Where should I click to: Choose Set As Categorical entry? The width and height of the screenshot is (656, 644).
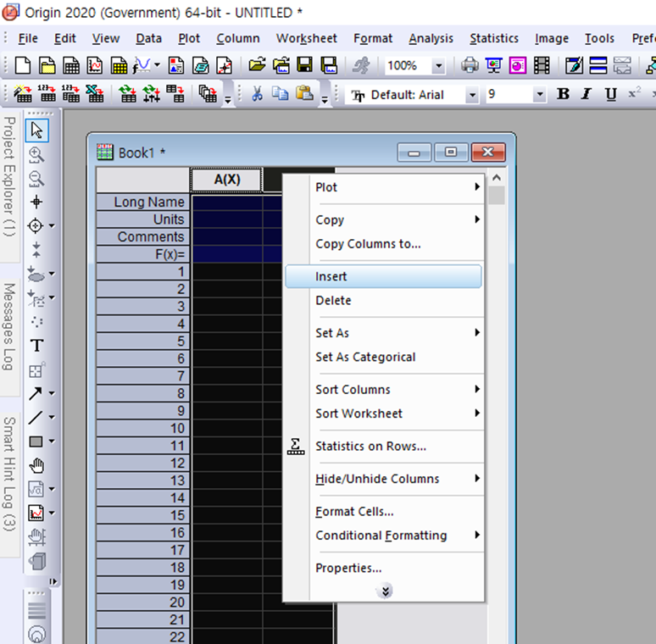(x=383, y=357)
